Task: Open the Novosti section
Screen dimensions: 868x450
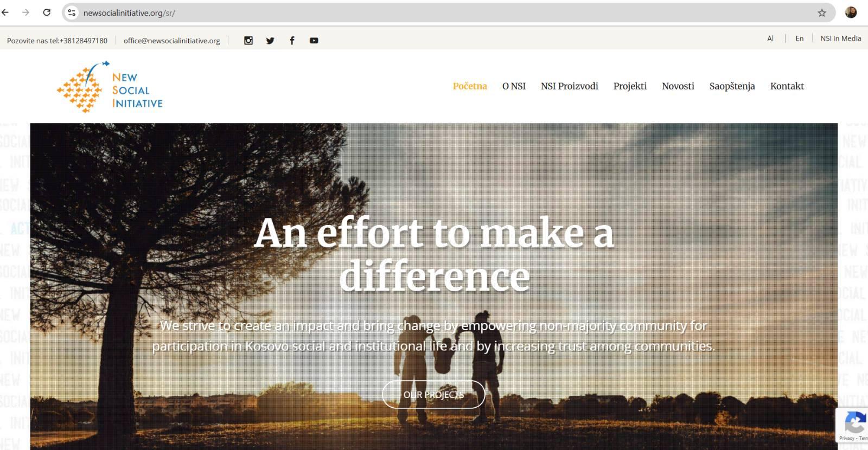Action: (678, 86)
